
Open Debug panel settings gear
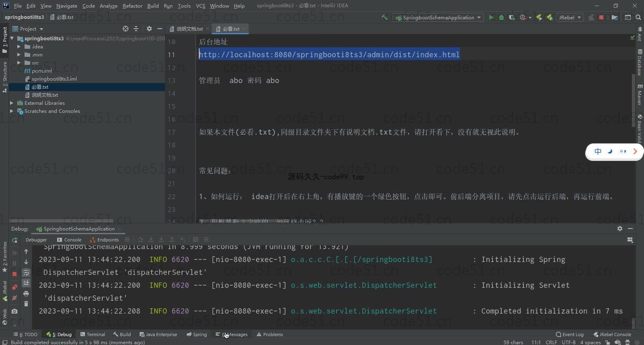tap(620, 229)
